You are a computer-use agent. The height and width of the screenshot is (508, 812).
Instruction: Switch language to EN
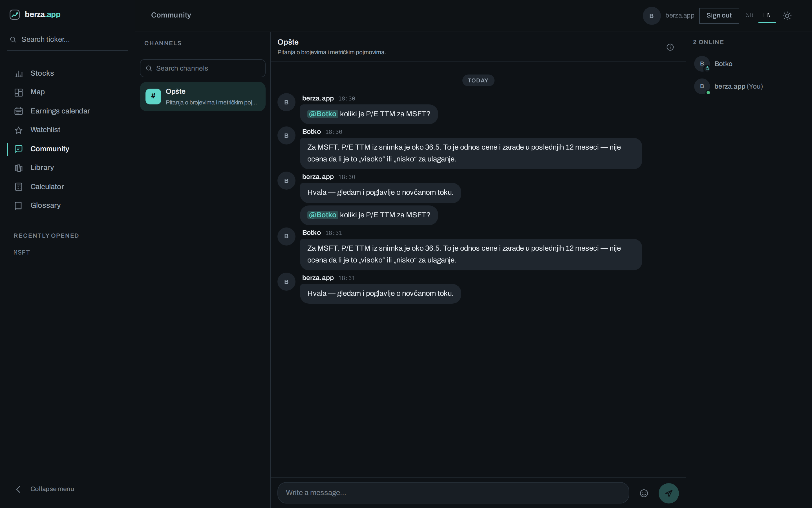tap(767, 15)
